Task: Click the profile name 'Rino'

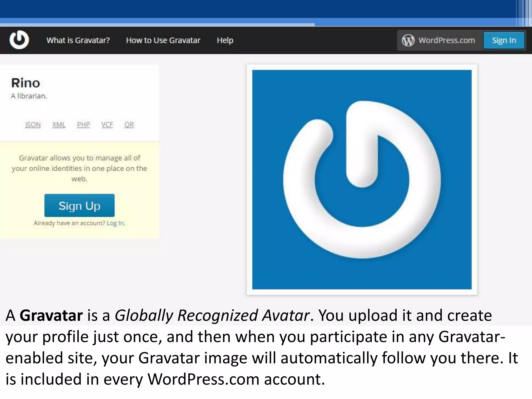Action: [x=25, y=83]
